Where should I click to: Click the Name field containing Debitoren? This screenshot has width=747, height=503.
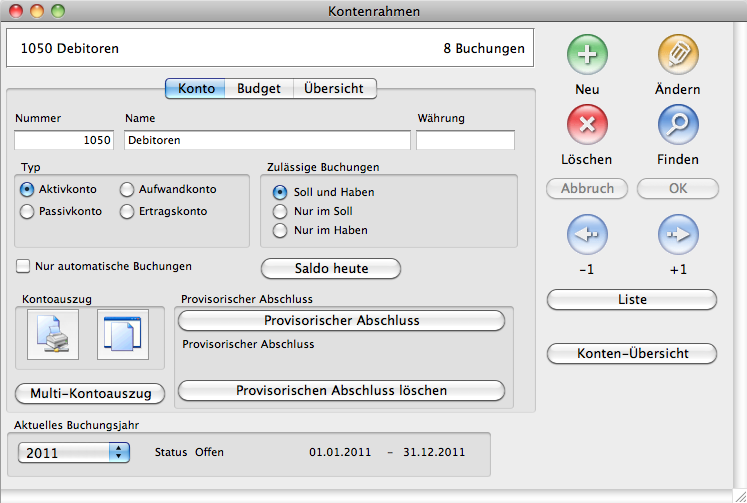coord(267,141)
